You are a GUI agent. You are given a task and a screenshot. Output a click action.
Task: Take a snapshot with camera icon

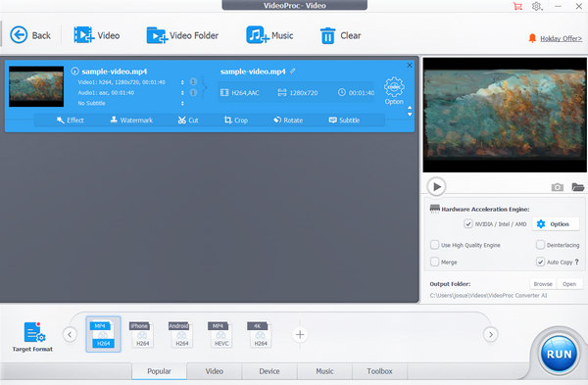click(x=558, y=187)
